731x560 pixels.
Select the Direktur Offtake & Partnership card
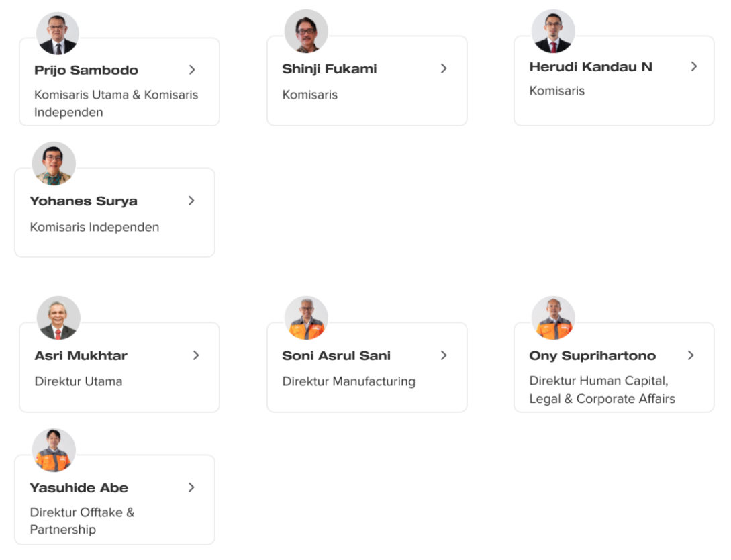click(x=115, y=500)
